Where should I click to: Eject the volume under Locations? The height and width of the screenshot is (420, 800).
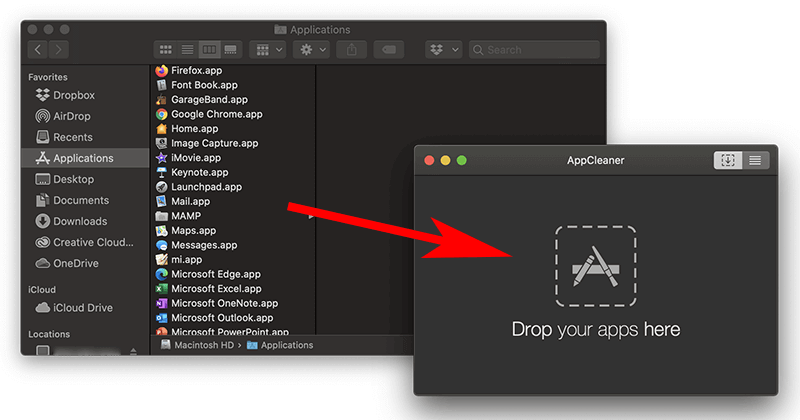(x=133, y=351)
